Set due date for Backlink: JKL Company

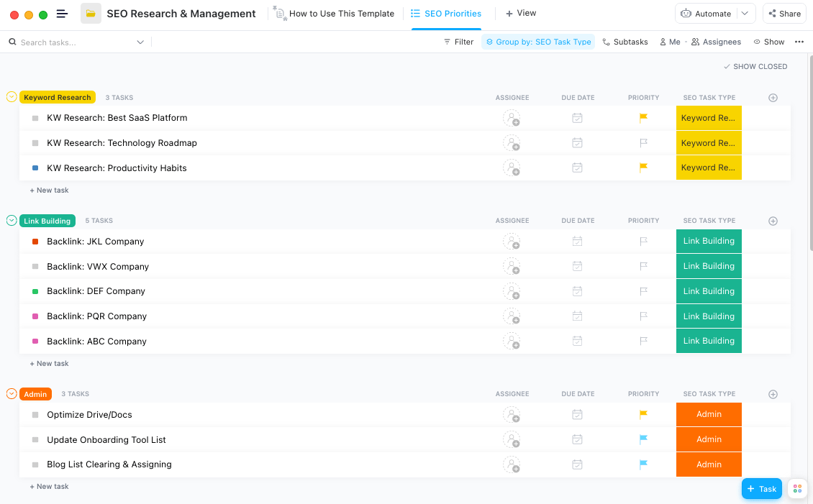click(x=577, y=242)
